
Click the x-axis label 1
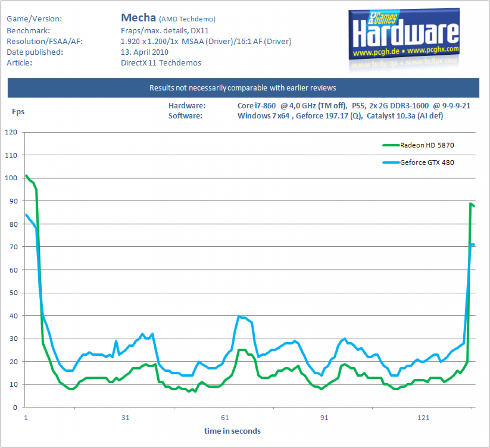26,418
